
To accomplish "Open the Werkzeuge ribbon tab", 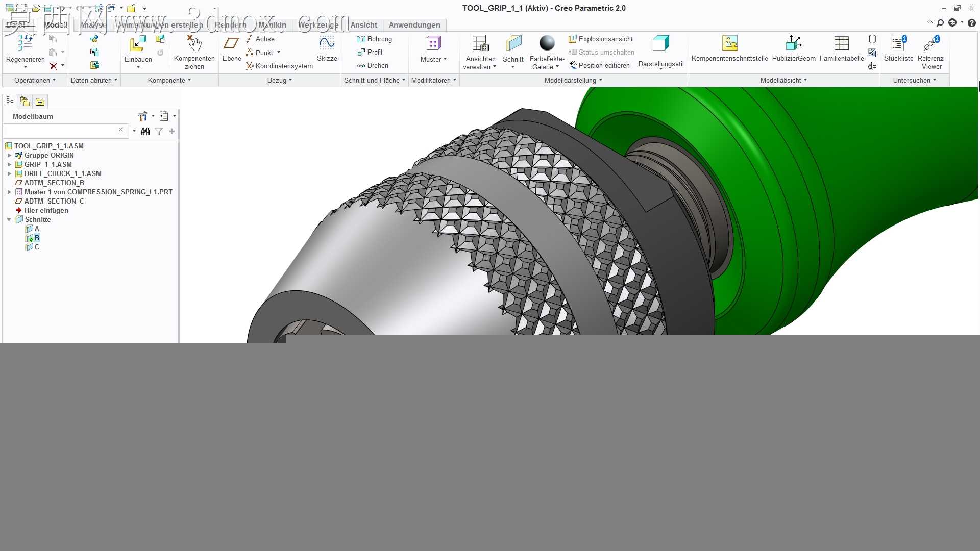I will click(318, 25).
